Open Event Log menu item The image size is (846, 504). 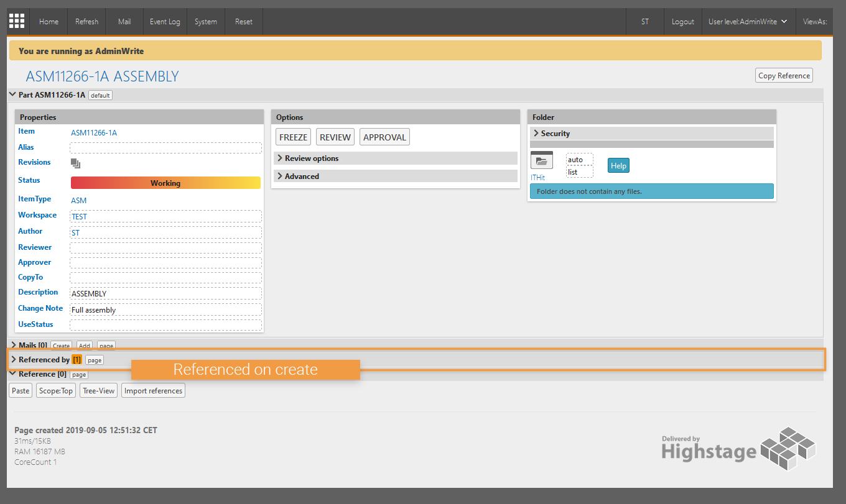tap(165, 21)
